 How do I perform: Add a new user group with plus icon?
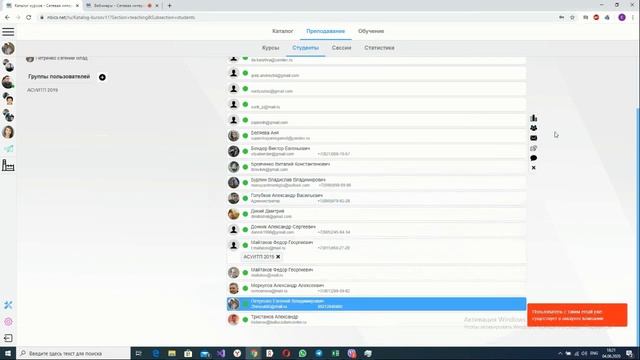(x=102, y=77)
